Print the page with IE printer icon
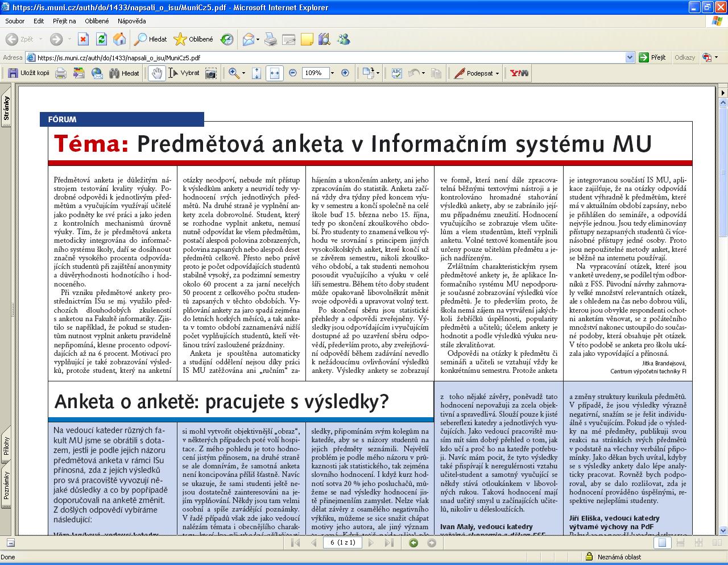Screen dimensions: 728x565 (271, 39)
